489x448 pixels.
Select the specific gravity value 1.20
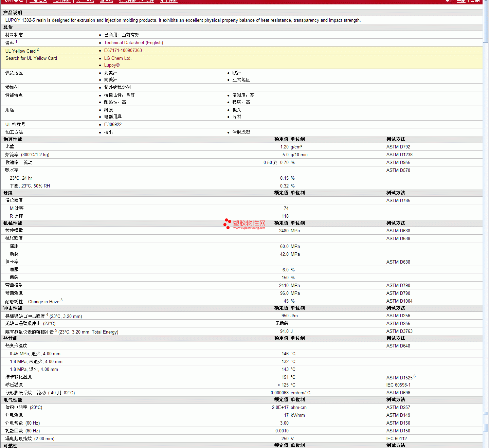(x=284, y=147)
